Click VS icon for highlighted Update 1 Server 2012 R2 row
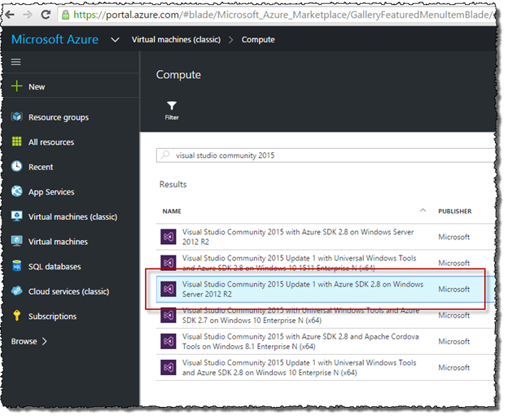 pyautogui.click(x=169, y=289)
